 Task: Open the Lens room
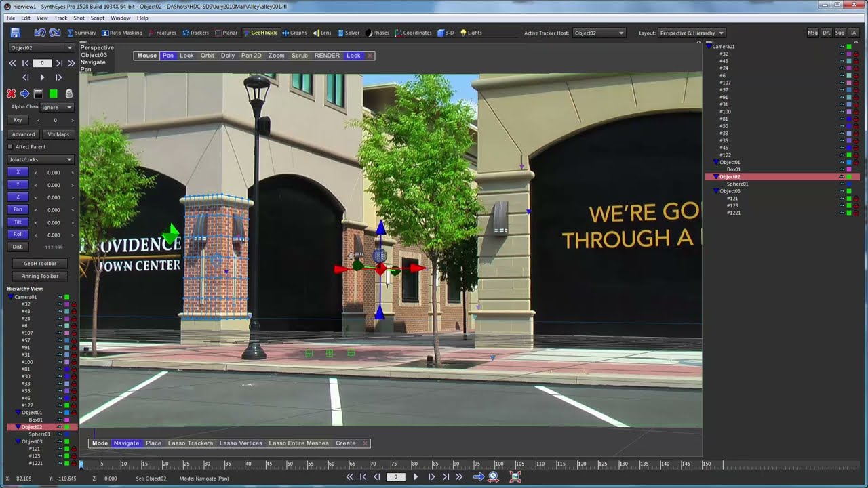tap(322, 33)
